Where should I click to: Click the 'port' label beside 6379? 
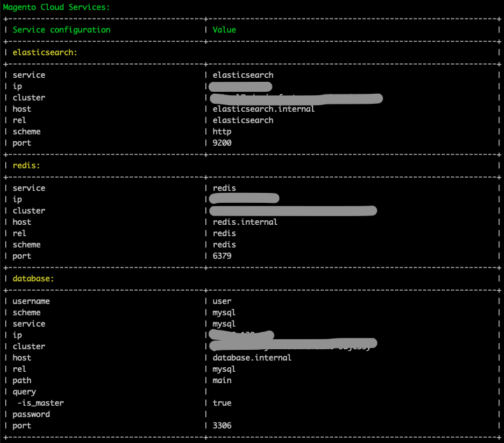tap(22, 256)
